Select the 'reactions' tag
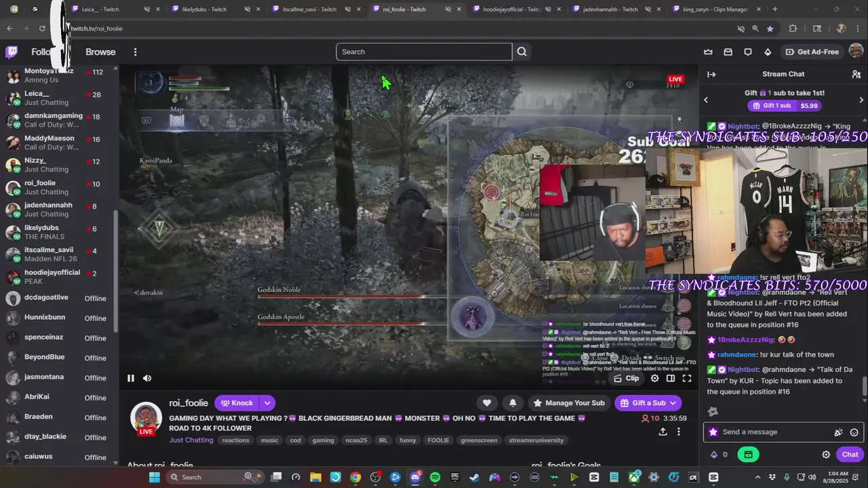 click(236, 441)
